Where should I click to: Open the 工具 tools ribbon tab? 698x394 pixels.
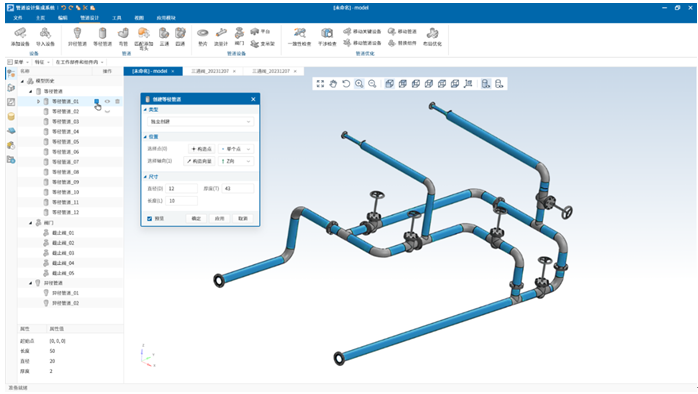117,18
